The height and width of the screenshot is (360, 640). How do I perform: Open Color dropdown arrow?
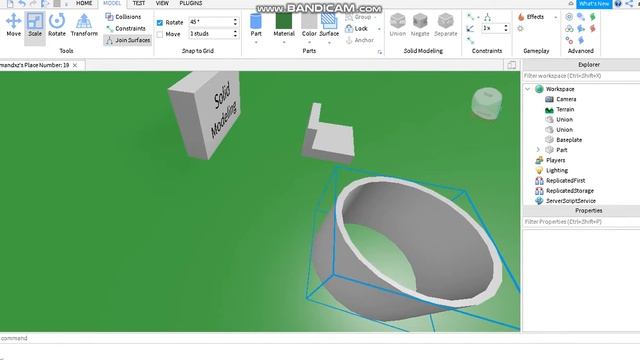[x=309, y=42]
